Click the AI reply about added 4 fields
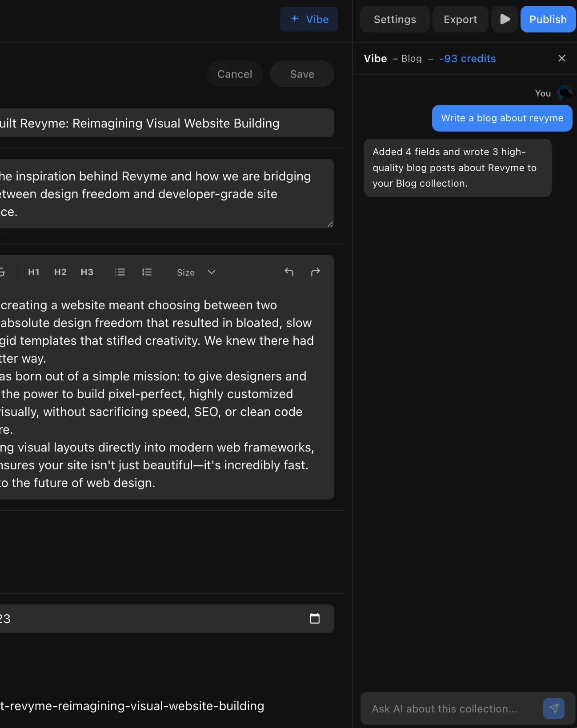 [x=457, y=168]
